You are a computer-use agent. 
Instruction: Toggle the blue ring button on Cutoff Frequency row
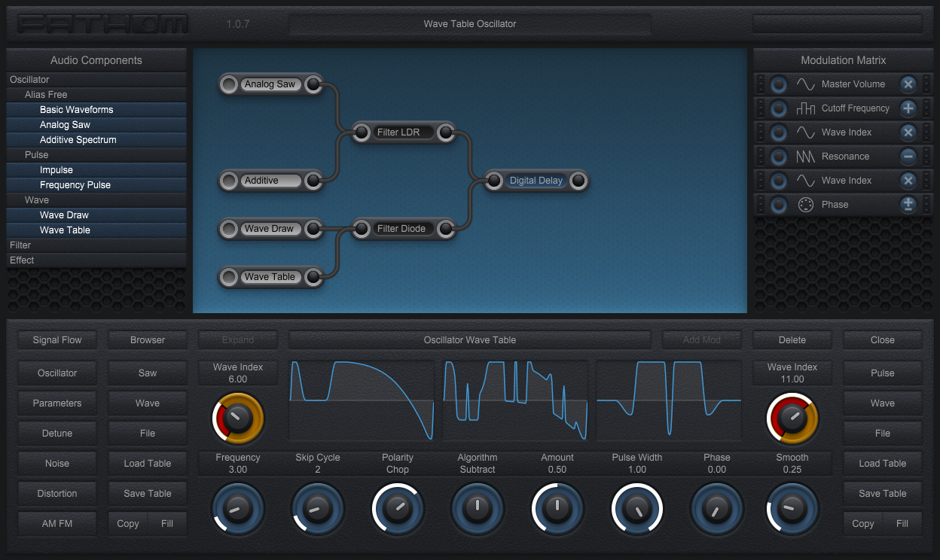click(779, 108)
